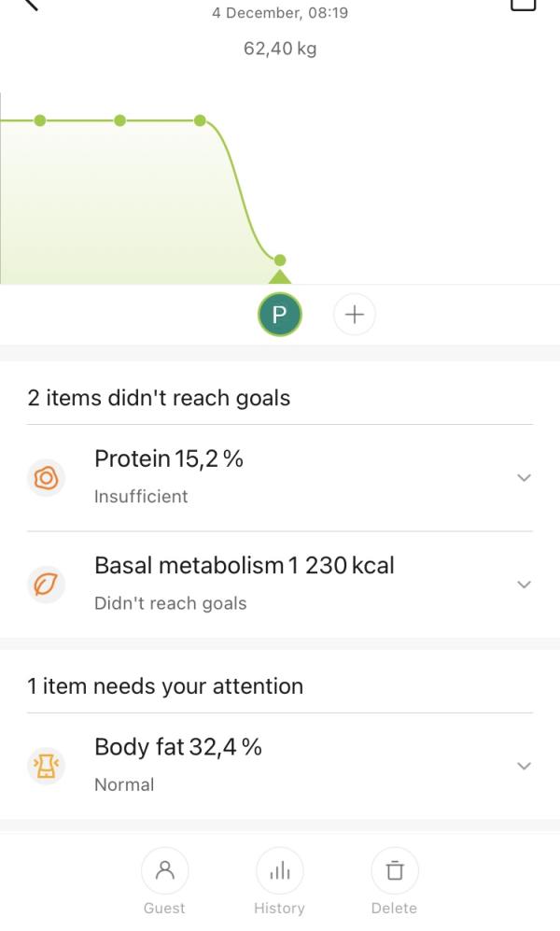The height and width of the screenshot is (931, 560).
Task: Open the Protein Insufficient row
Action: [280, 478]
